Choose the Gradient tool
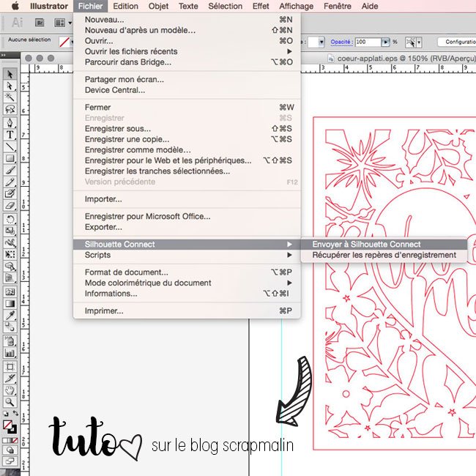Viewport: 476px width, 476px height. (x=10, y=303)
